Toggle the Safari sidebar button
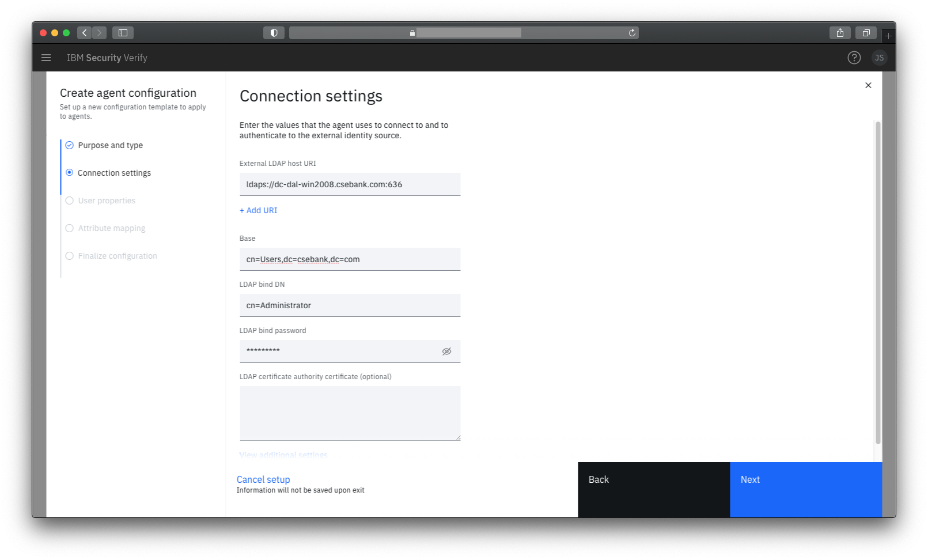Image resolution: width=928 pixels, height=560 pixels. point(123,33)
